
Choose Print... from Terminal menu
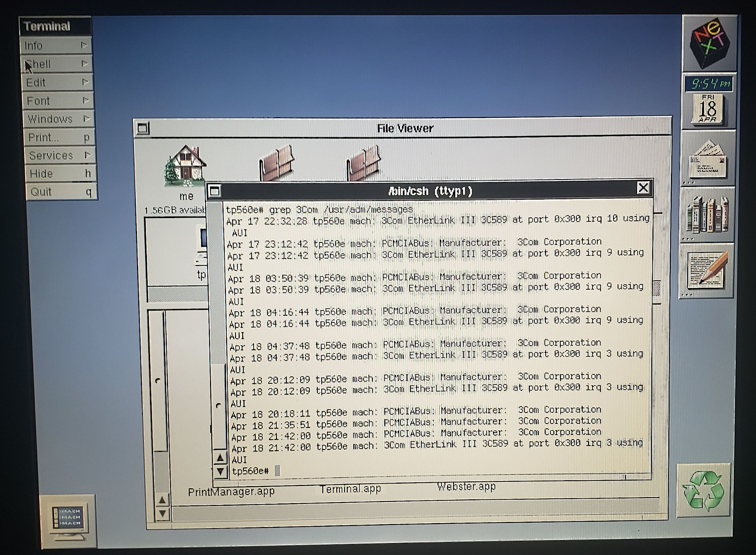(x=60, y=137)
